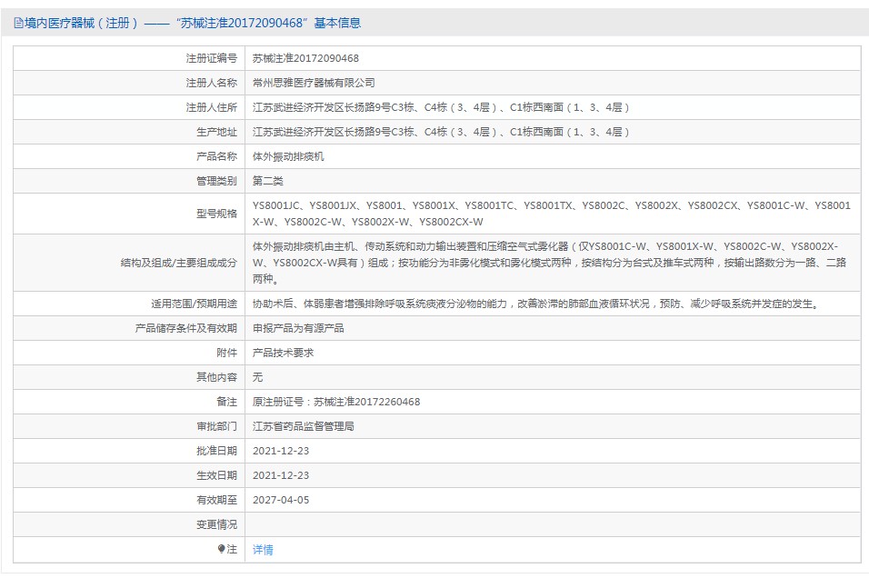Click the model list starting YS8001JC

[x=552, y=214]
